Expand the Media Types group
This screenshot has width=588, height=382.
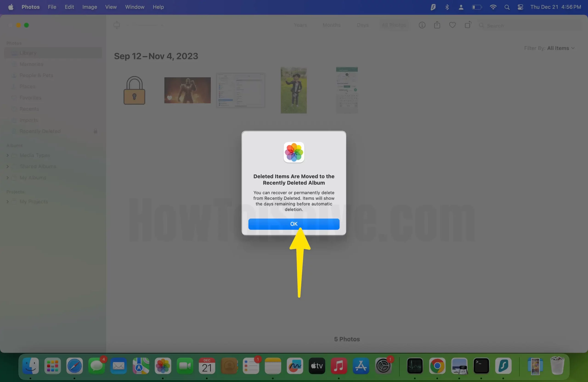[x=7, y=155]
